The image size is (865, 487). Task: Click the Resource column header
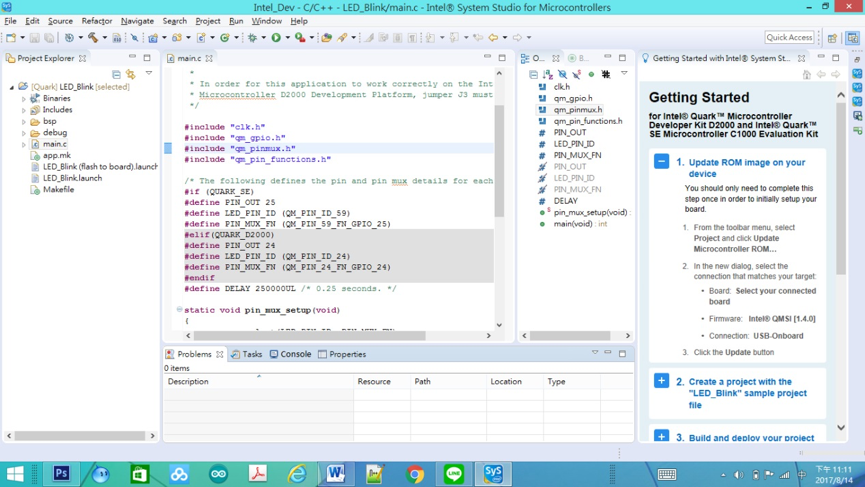382,382
